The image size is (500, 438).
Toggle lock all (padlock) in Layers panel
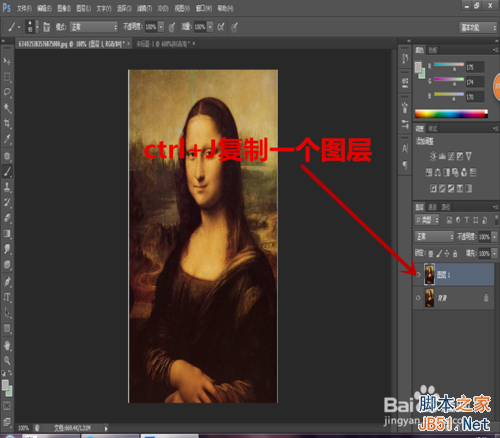[455, 254]
